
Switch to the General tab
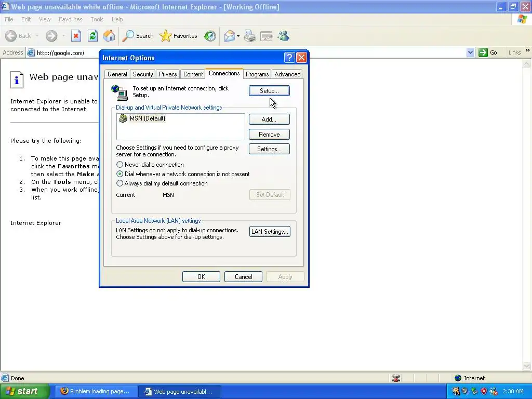(x=117, y=74)
